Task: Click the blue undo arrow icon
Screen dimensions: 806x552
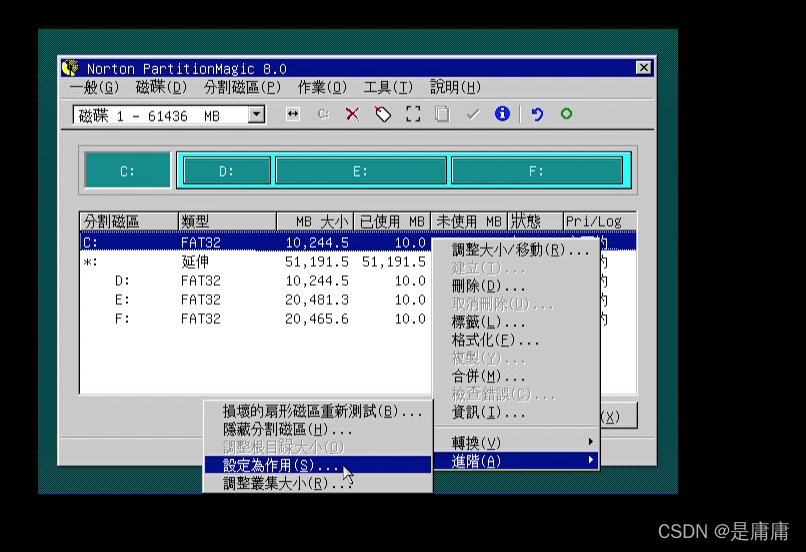Action: (537, 114)
